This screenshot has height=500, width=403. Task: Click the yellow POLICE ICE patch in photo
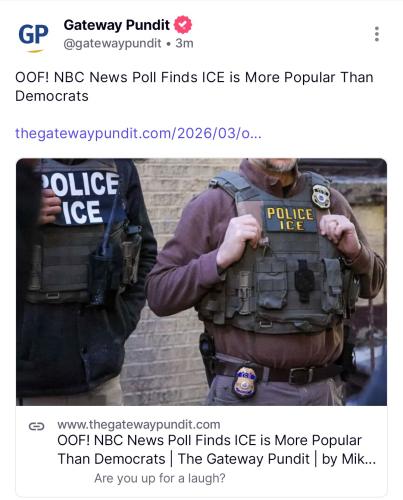(x=290, y=219)
